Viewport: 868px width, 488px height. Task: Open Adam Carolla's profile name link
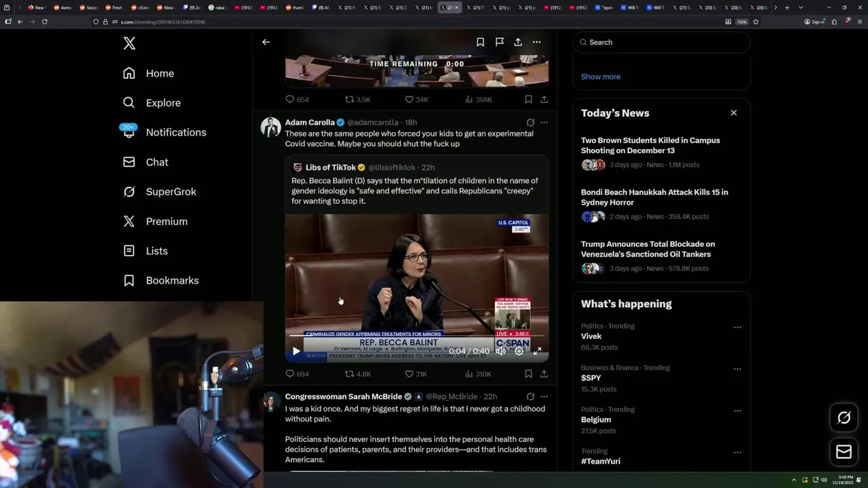tap(310, 123)
